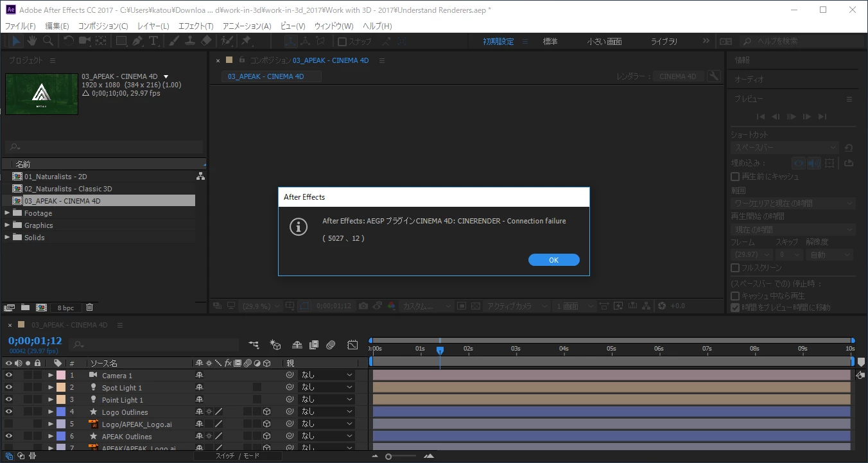
Task: Hide the Logo Outlines layer
Action: pos(9,412)
